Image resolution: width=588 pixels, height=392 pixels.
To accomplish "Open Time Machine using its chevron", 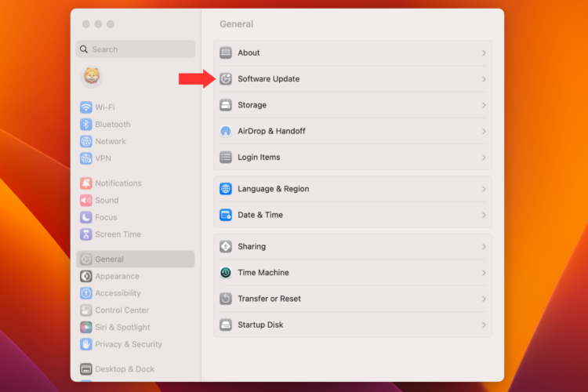I will point(484,272).
